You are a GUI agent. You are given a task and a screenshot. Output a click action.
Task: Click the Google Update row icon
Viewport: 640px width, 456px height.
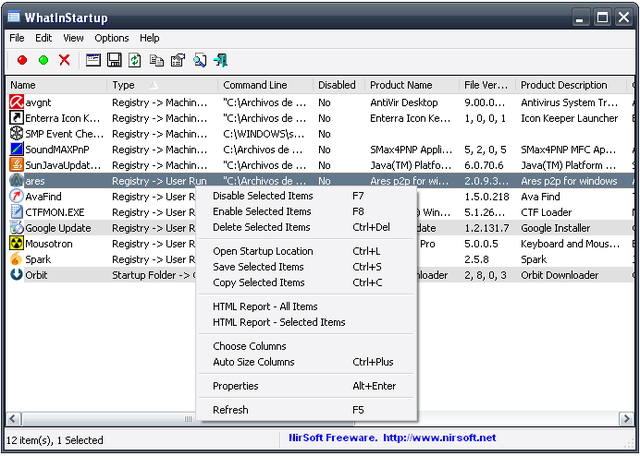[x=16, y=228]
